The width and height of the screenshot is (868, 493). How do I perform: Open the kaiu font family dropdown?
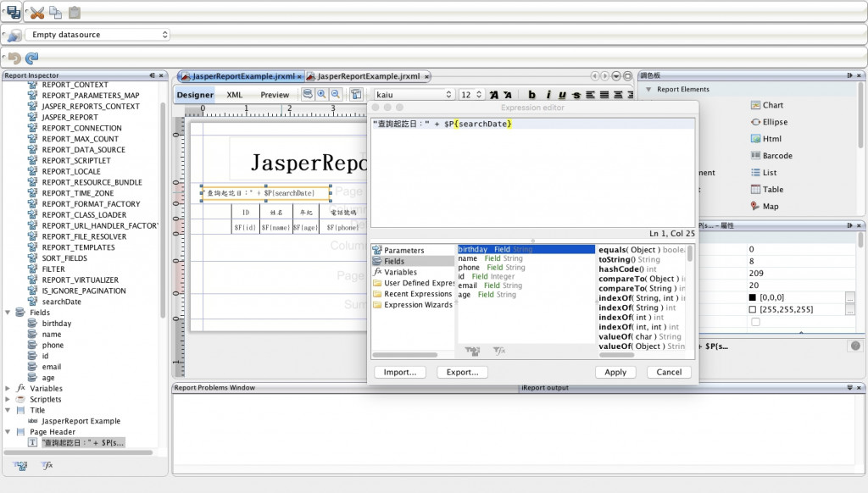(x=414, y=95)
